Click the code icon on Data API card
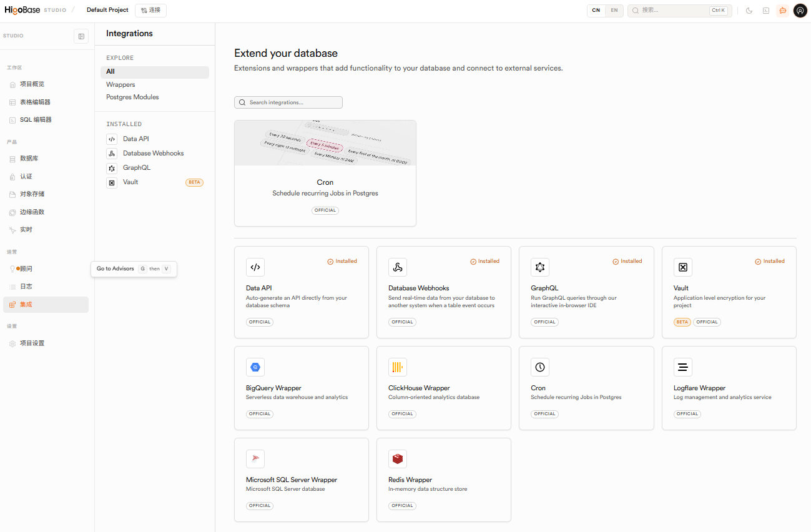811x532 pixels. click(x=255, y=267)
